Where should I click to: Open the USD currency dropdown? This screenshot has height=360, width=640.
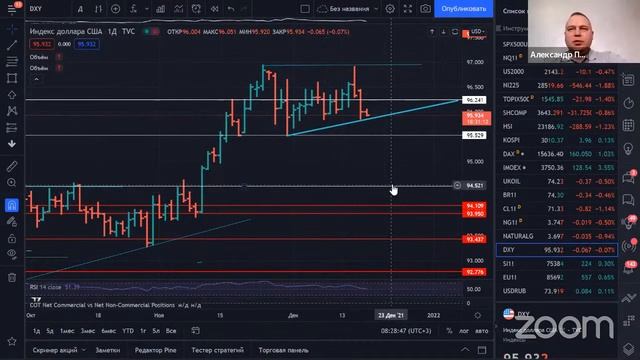(478, 31)
